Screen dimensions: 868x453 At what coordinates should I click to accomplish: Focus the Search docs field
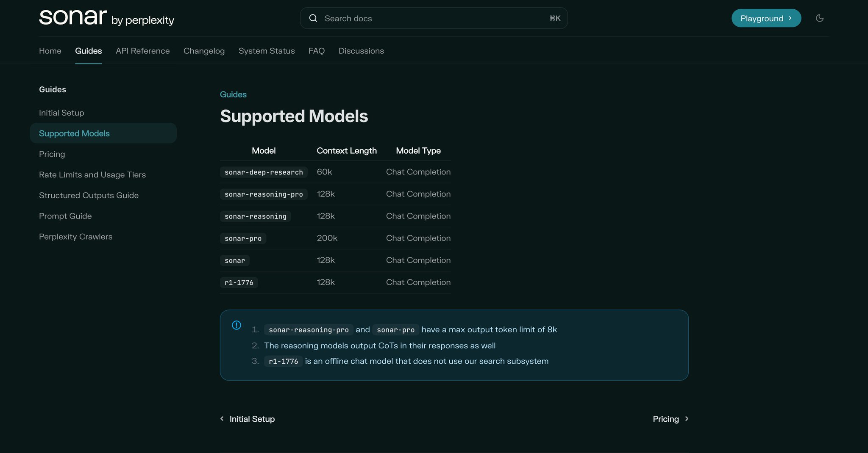[434, 18]
